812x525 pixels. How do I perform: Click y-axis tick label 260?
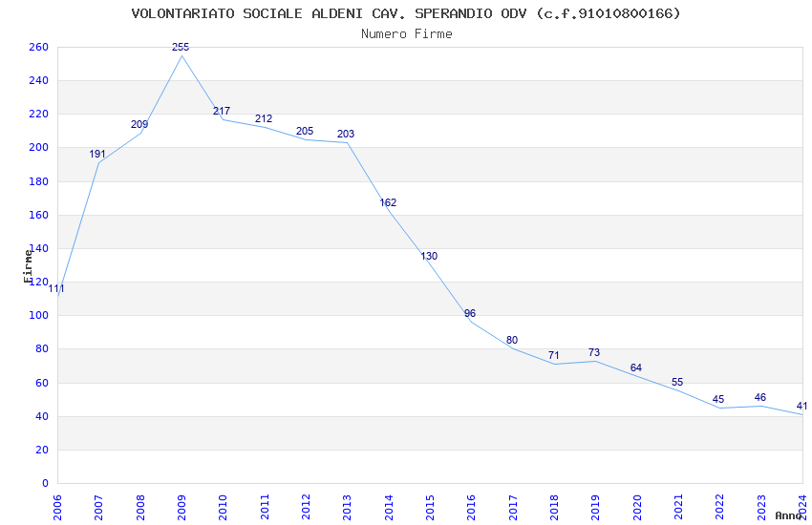click(39, 47)
